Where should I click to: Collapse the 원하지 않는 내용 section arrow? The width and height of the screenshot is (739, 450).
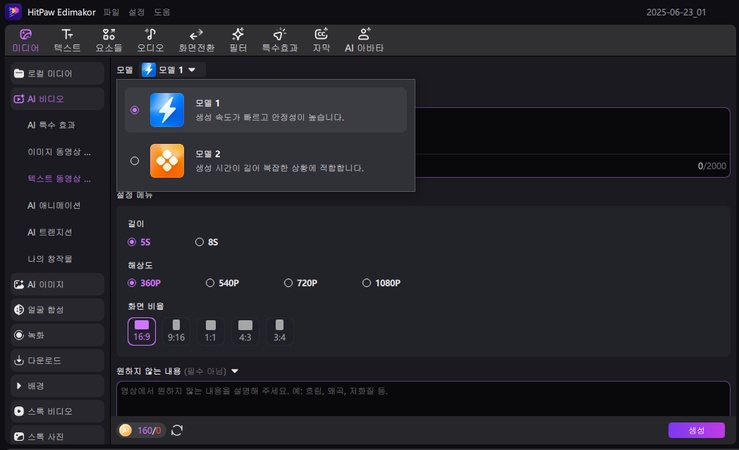point(235,371)
